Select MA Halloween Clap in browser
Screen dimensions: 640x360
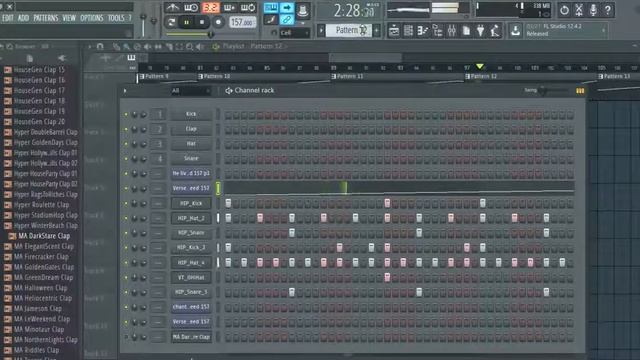tap(40, 288)
